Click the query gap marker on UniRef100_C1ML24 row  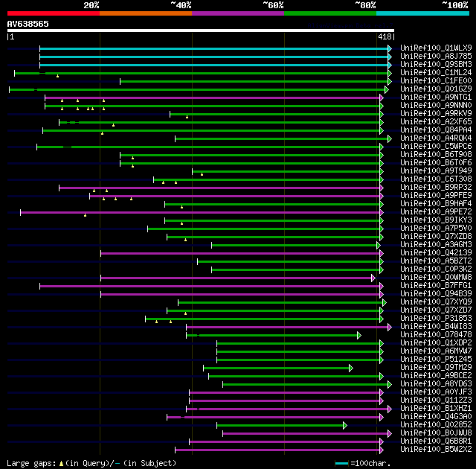point(58,76)
